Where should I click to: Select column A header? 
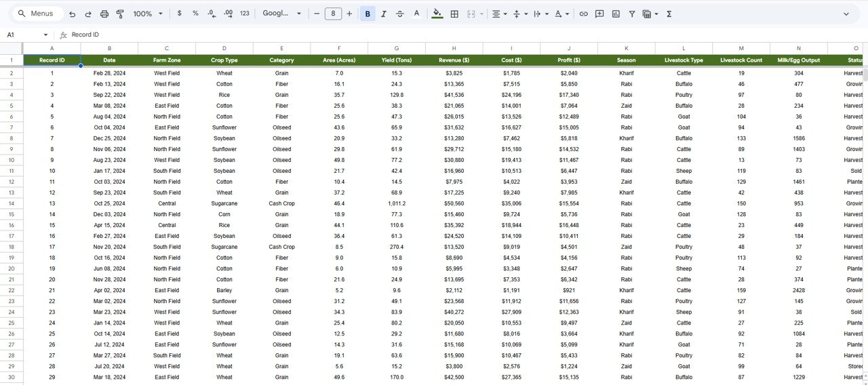(52, 48)
